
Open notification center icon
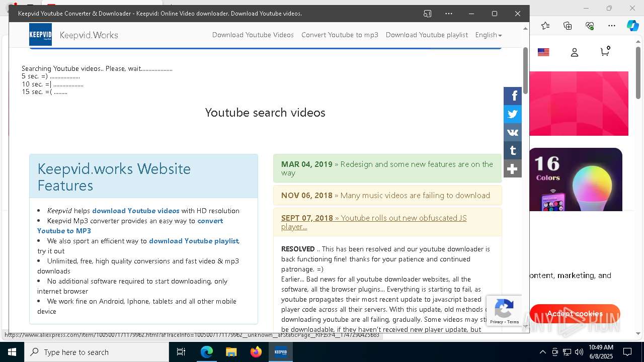pyautogui.click(x=627, y=352)
